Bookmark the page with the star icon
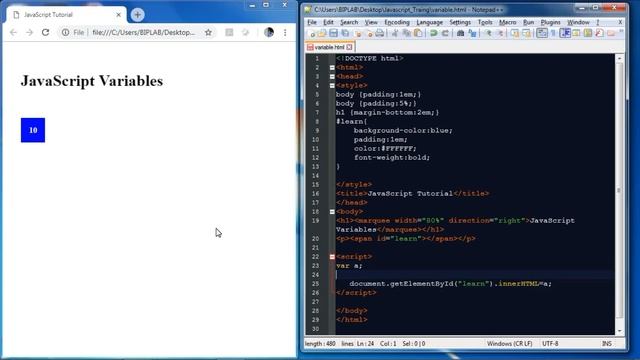 [208, 32]
